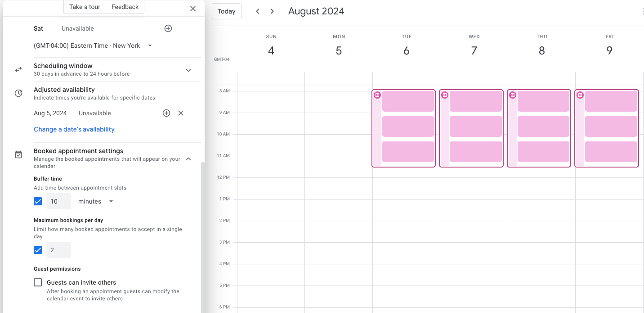Go to the previous week arrow
This screenshot has height=313, width=644.
point(258,11)
